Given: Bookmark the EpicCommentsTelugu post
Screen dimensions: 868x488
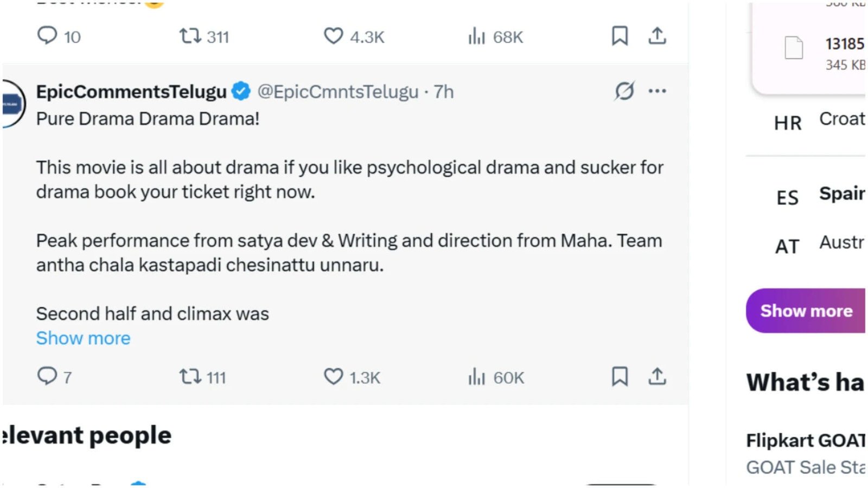Looking at the screenshot, I should click(620, 376).
